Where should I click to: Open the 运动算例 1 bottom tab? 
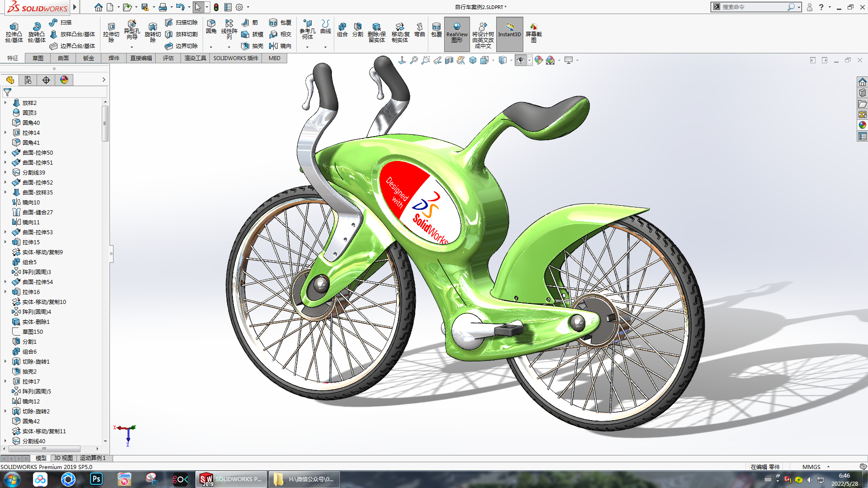coord(93,458)
